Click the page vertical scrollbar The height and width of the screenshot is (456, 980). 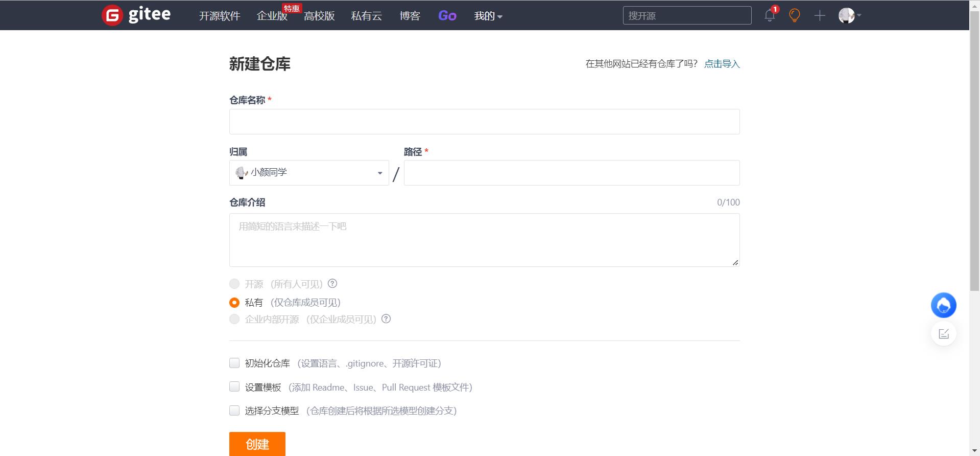pos(974,151)
